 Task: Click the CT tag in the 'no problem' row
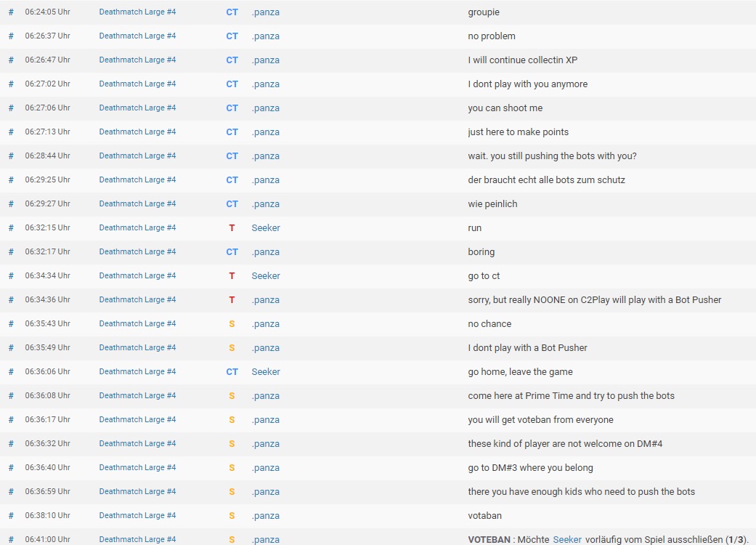click(232, 36)
